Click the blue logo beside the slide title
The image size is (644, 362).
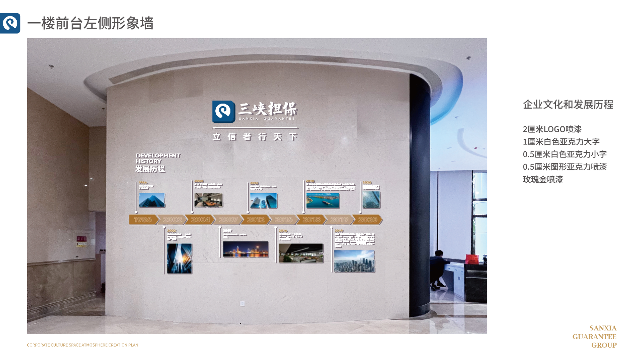[x=10, y=23]
